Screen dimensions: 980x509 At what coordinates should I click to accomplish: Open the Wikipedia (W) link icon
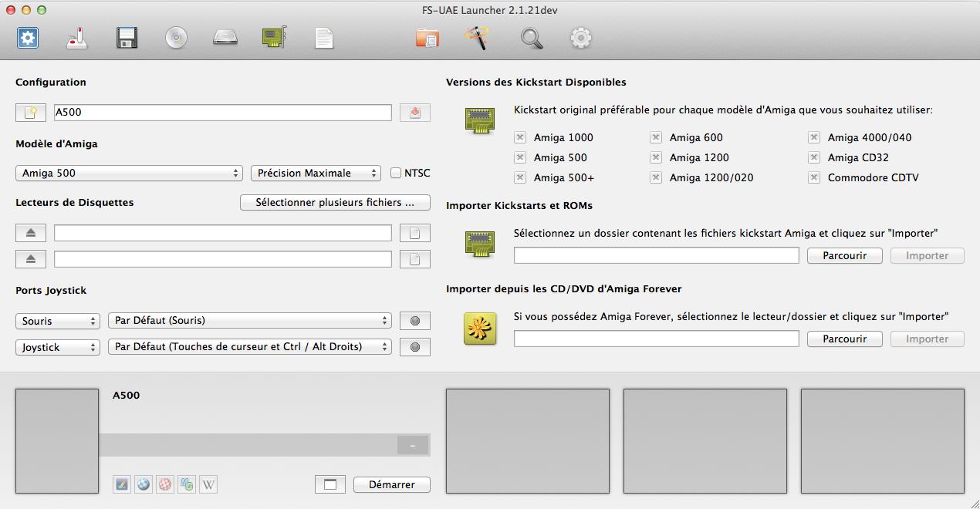[208, 484]
